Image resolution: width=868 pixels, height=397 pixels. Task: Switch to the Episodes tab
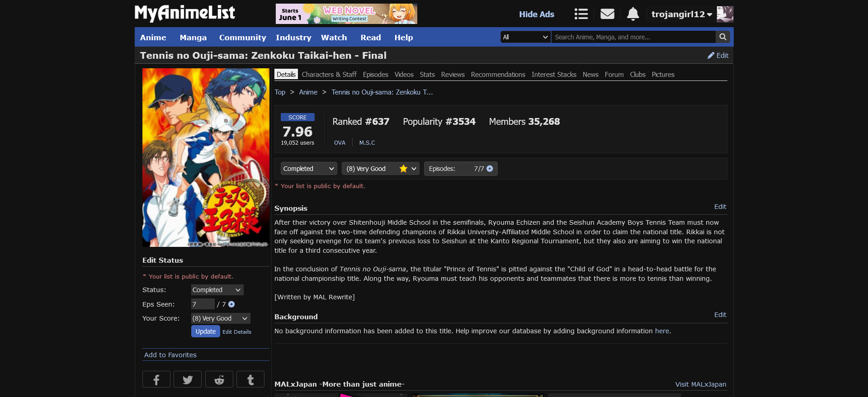click(x=376, y=75)
